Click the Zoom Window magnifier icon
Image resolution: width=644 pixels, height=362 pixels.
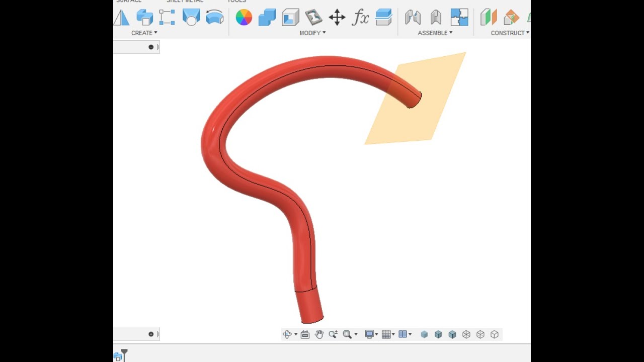tap(347, 334)
